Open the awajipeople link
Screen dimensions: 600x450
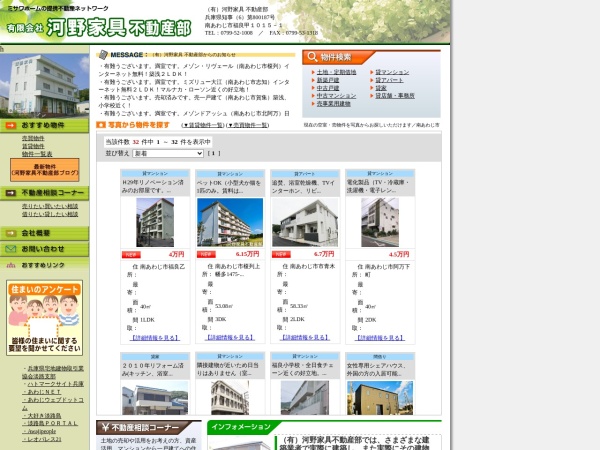pos(41,431)
